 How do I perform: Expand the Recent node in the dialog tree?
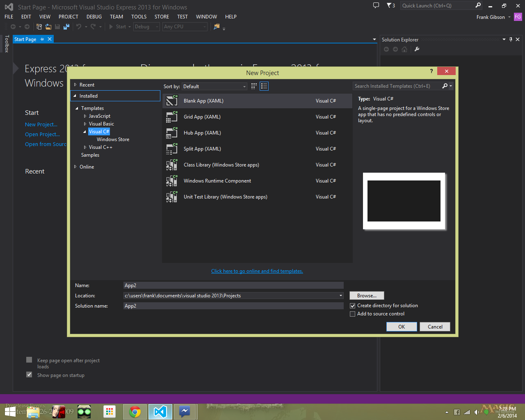coord(75,85)
